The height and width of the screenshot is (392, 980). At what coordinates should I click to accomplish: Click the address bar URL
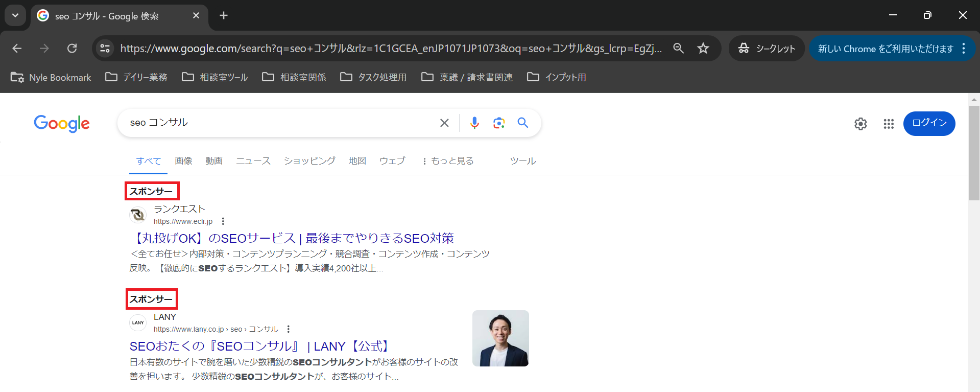pos(391,49)
